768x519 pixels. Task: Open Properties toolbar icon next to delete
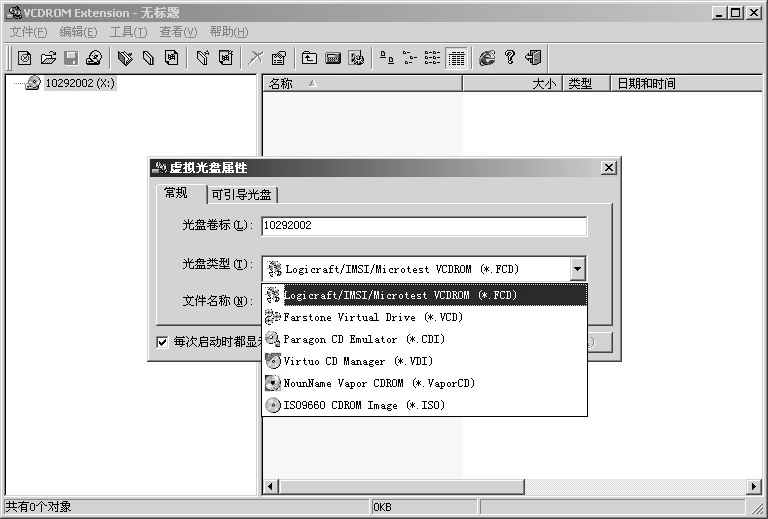[279, 58]
